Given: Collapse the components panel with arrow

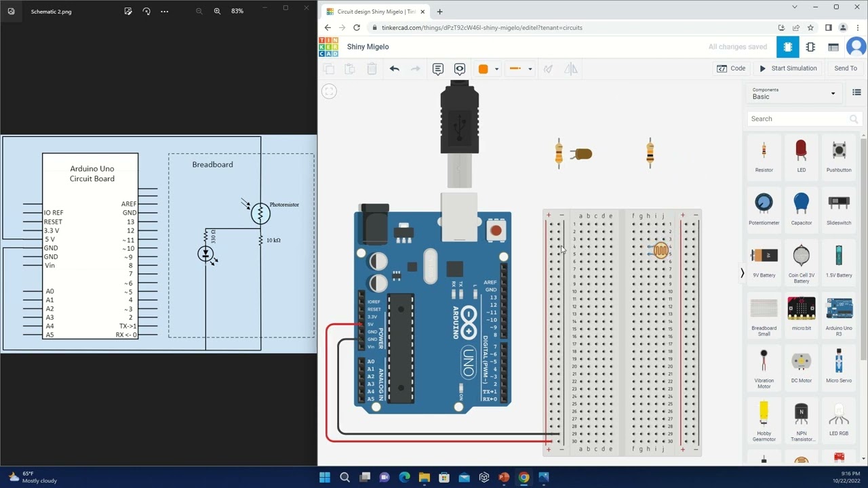Looking at the screenshot, I should coord(742,273).
